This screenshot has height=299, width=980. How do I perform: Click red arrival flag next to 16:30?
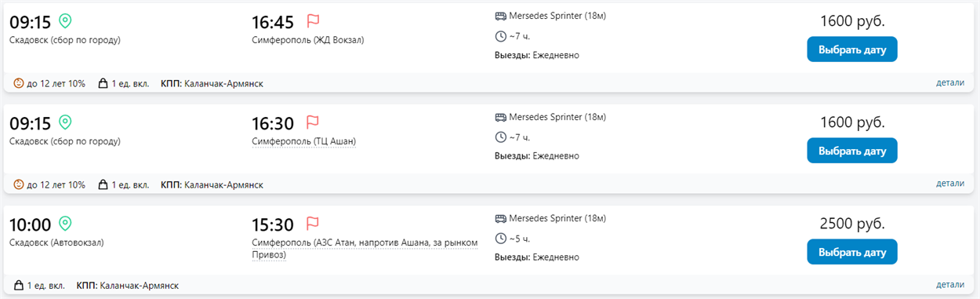pyautogui.click(x=313, y=122)
